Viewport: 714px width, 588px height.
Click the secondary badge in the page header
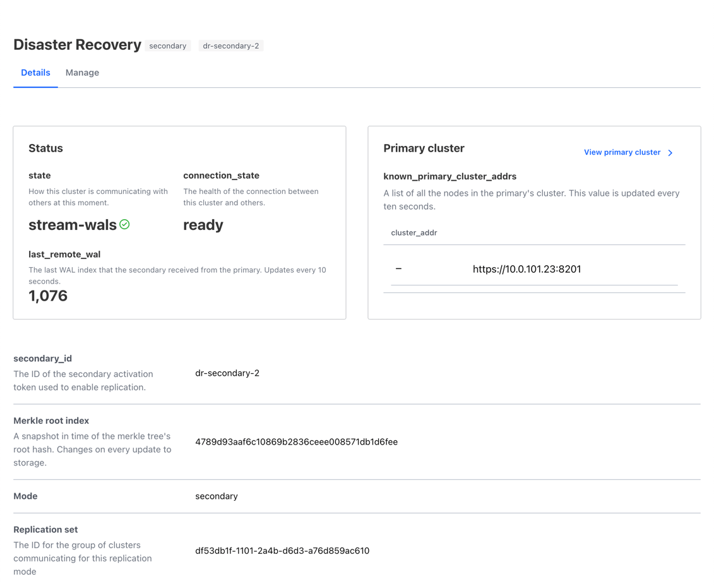pyautogui.click(x=167, y=45)
